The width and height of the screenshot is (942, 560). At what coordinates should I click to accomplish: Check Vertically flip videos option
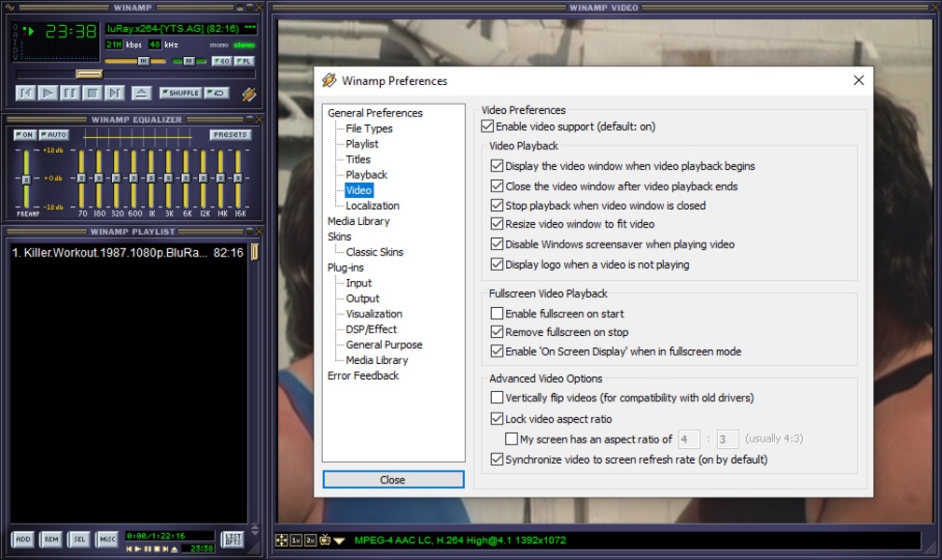[x=497, y=398]
